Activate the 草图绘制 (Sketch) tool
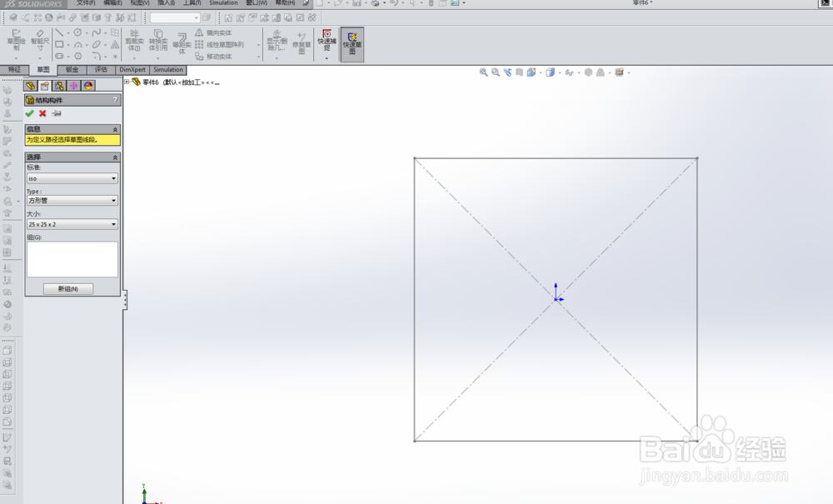 [14, 37]
